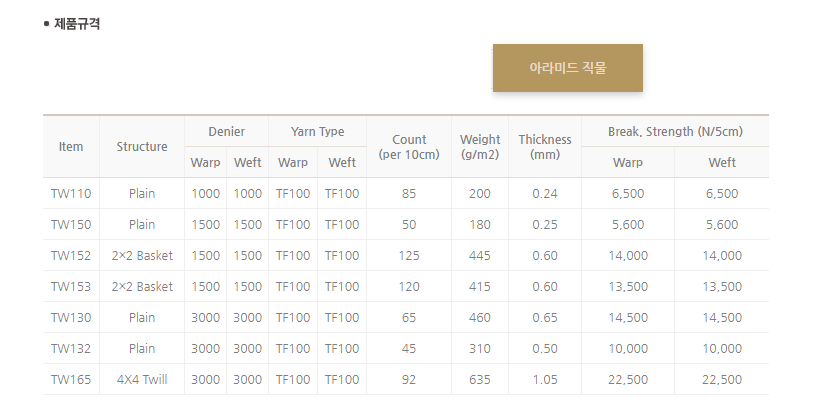Select the 제품규격 section heading
This screenshot has height=410, width=816.
[77, 24]
